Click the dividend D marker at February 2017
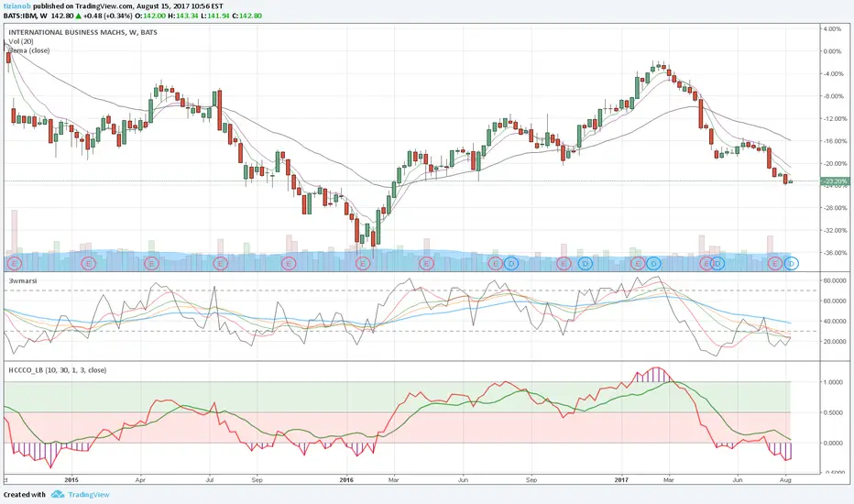Viewport: 854px width, 504px height. [653, 264]
